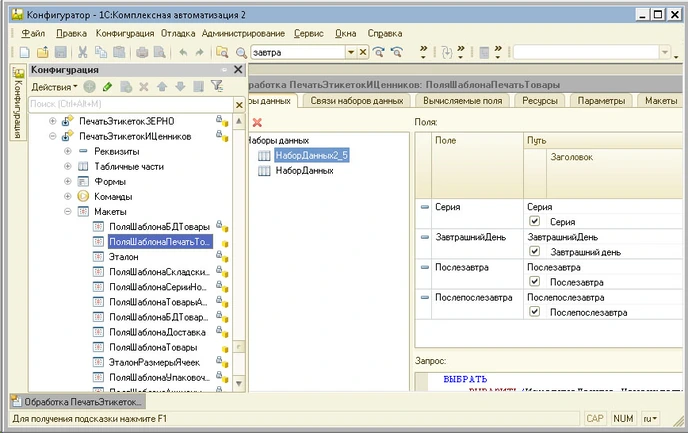Select the Эталон template in tree
Image resolution: width=688 pixels, height=433 pixels.
[x=124, y=257]
